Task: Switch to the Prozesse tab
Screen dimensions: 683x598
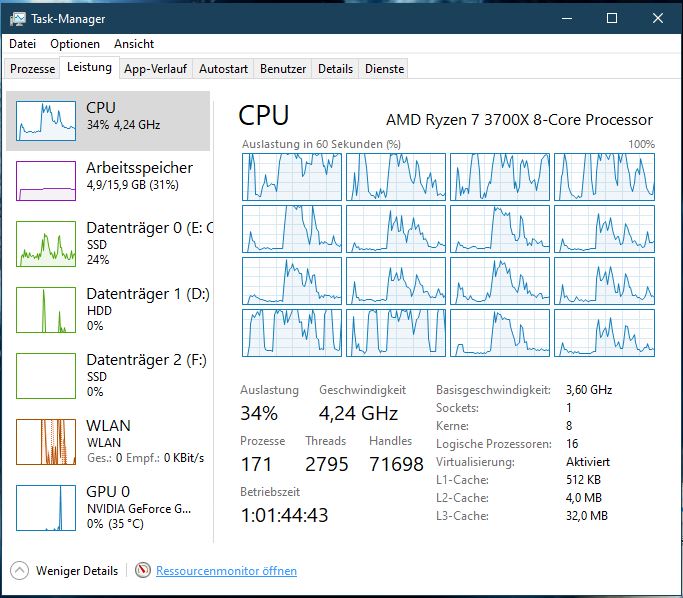Action: [x=33, y=69]
